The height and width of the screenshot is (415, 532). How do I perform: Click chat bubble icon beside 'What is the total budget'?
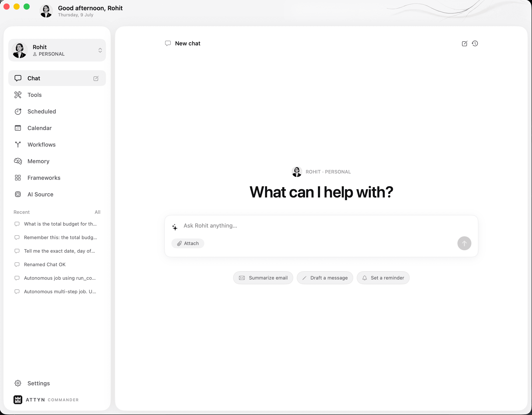[x=17, y=224]
